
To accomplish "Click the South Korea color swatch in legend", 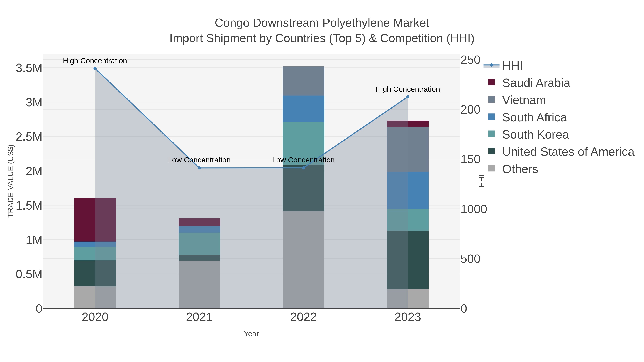I will 492,134.
